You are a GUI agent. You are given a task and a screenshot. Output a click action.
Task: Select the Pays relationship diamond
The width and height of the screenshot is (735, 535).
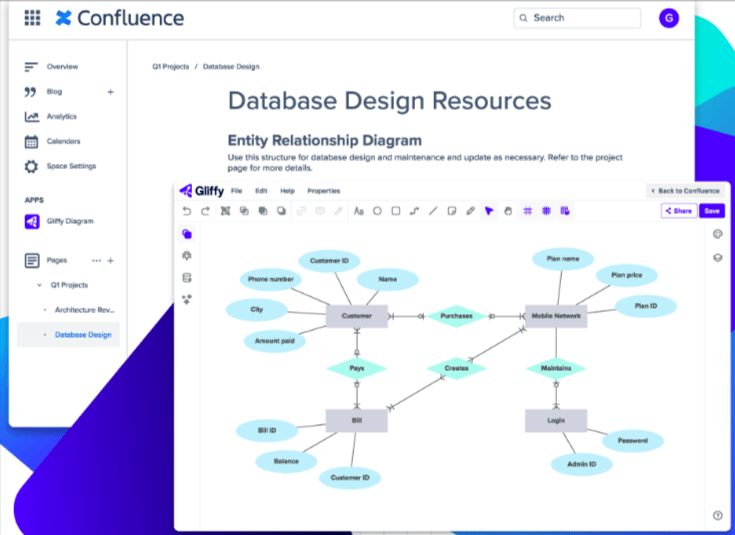coord(357,368)
